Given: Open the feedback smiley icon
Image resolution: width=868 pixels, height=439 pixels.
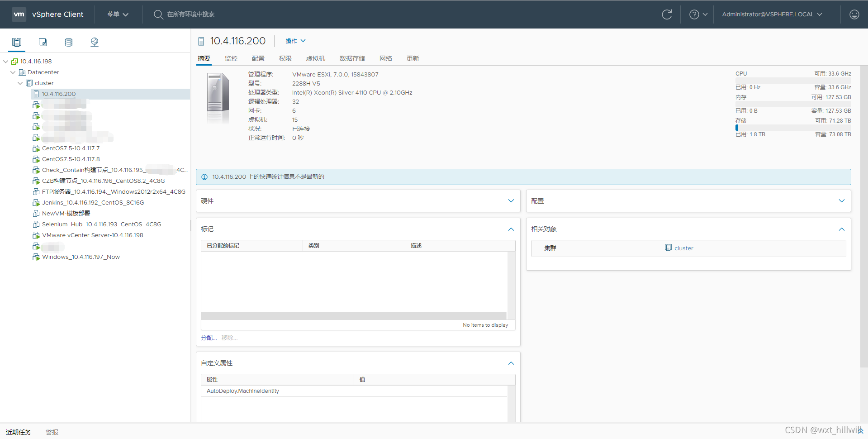Looking at the screenshot, I should point(854,14).
